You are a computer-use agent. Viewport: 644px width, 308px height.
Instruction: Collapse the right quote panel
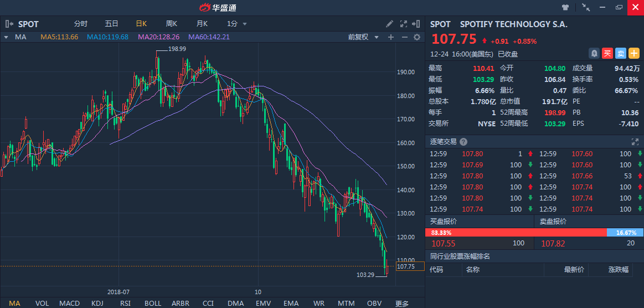[x=416, y=24]
